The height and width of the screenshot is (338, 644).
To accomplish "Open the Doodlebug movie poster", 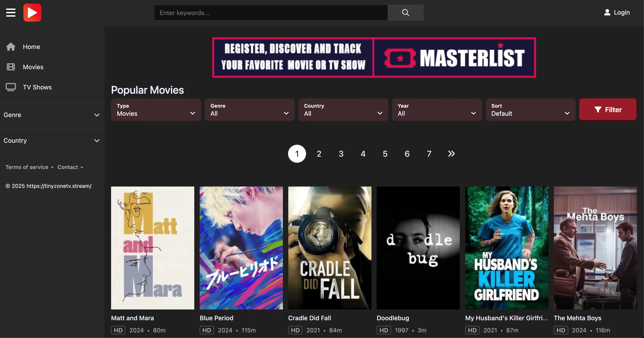I will 418,248.
